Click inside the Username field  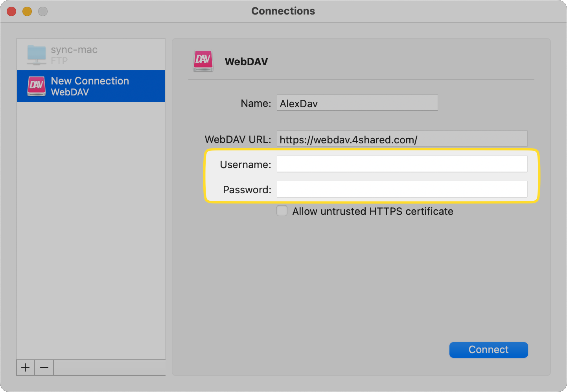click(x=402, y=164)
